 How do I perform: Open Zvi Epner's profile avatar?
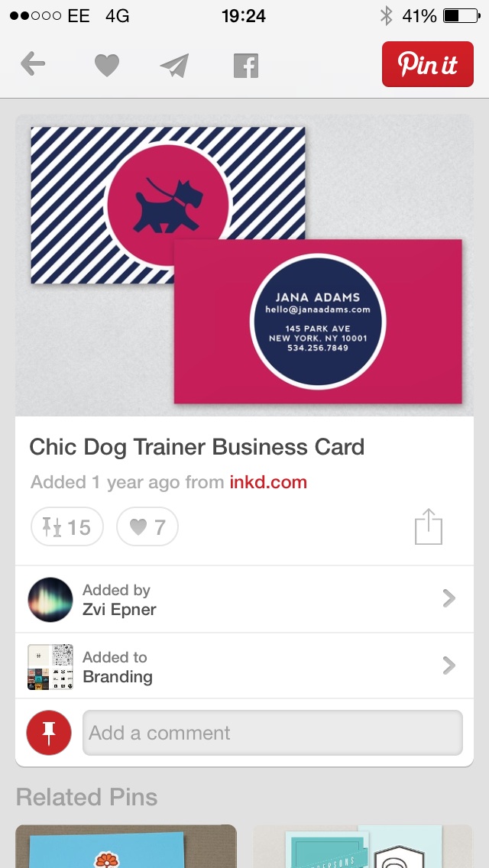[x=50, y=600]
